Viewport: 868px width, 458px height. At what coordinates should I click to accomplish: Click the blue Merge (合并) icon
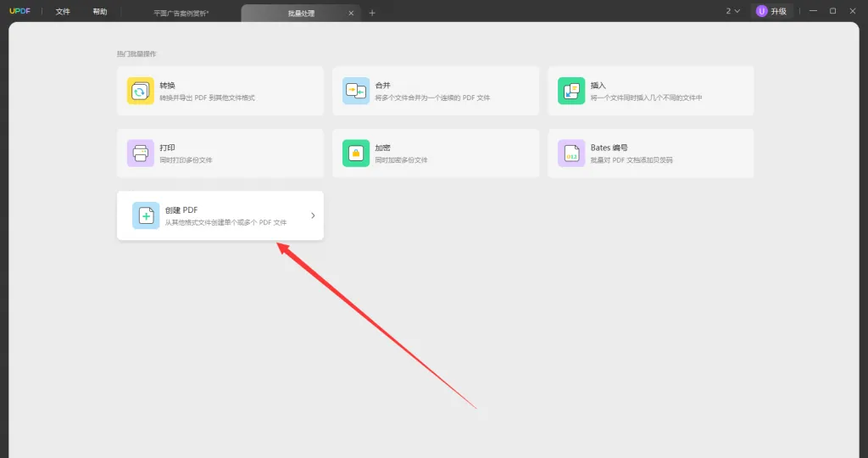coord(356,91)
